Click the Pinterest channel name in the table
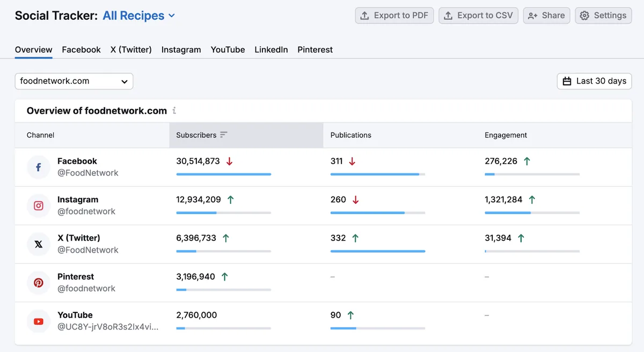This screenshot has width=644, height=352. click(x=76, y=277)
